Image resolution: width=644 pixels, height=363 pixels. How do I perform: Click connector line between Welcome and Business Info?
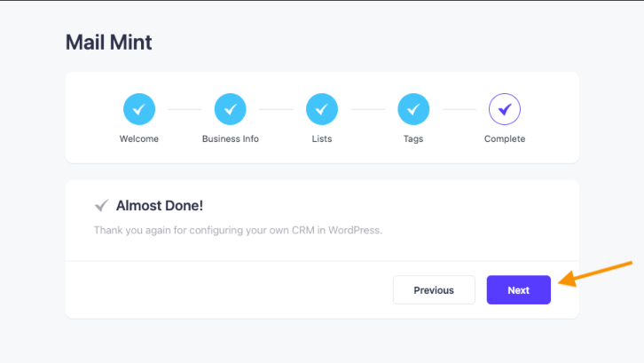click(185, 109)
